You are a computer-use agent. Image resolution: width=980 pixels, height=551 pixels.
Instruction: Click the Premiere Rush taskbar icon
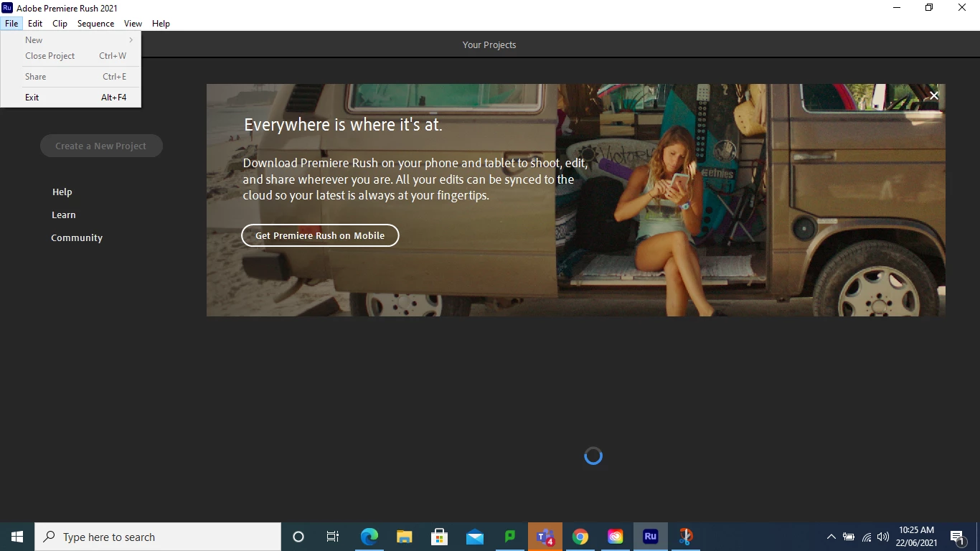click(x=651, y=537)
